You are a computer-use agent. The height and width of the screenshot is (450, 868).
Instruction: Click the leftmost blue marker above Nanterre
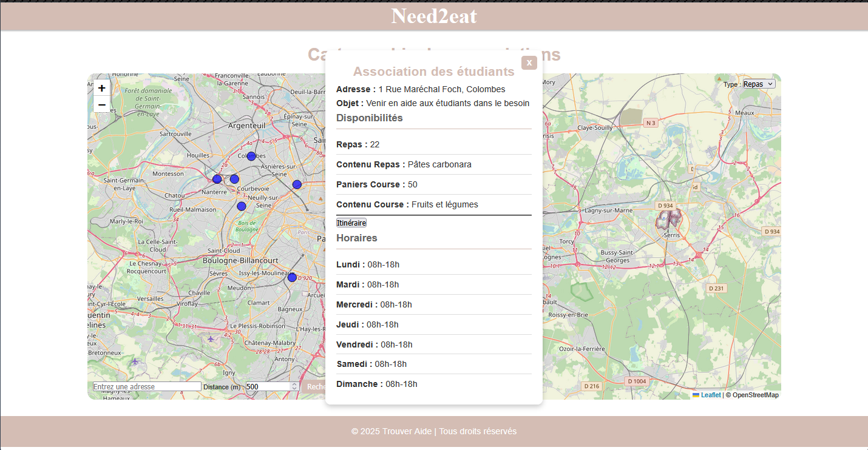[217, 179]
